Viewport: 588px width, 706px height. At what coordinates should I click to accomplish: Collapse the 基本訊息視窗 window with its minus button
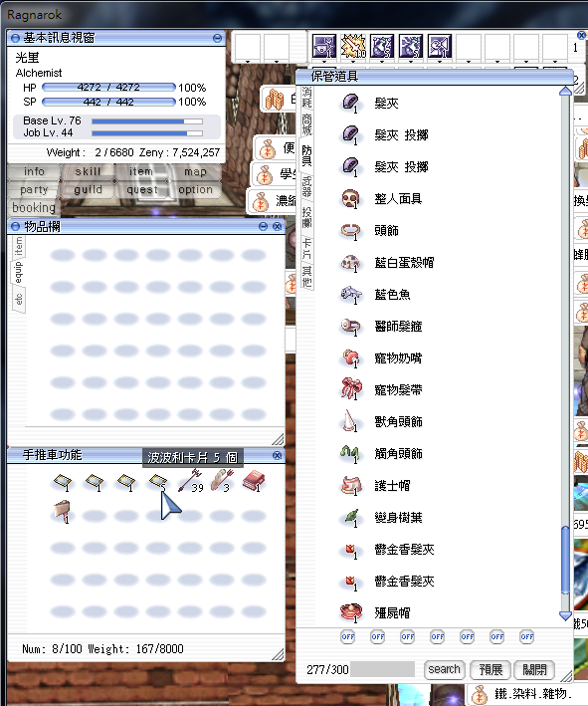coord(217,38)
